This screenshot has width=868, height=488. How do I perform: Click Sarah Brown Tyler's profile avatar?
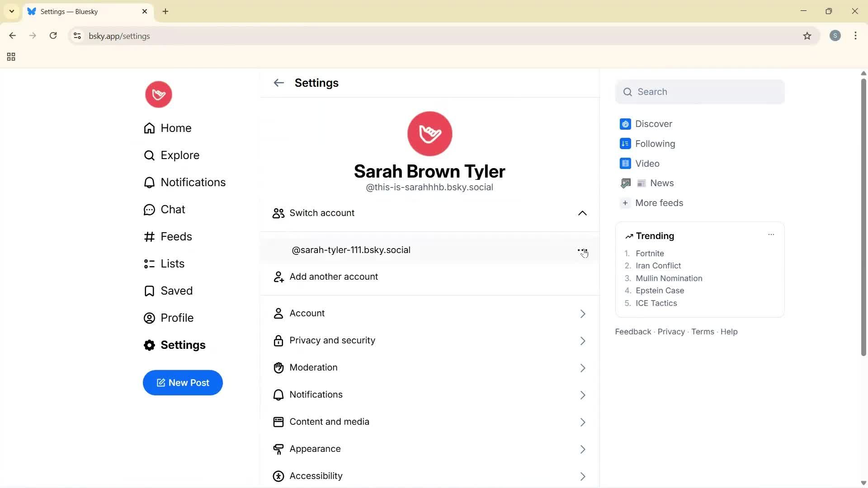[x=430, y=133]
